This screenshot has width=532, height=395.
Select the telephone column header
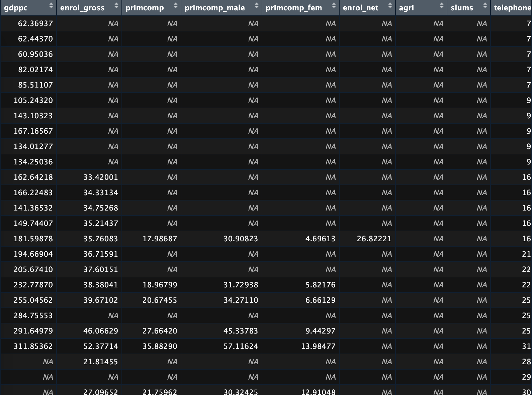pyautogui.click(x=511, y=8)
